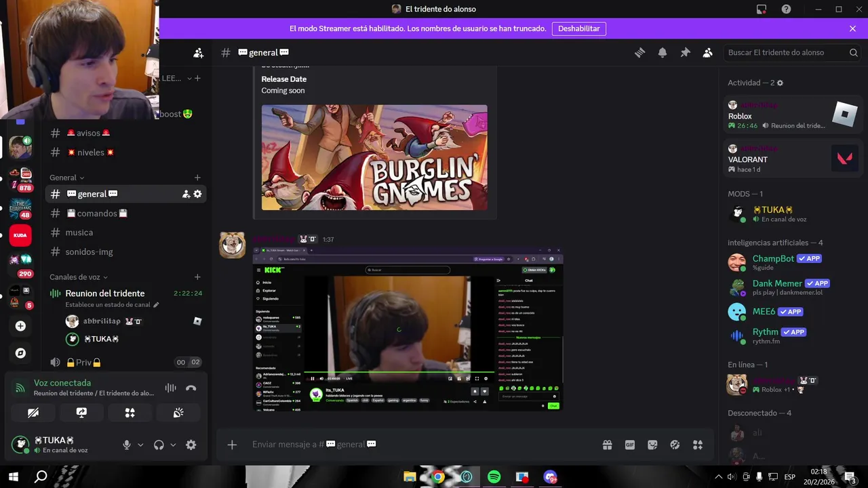The image size is (868, 488).
Task: Explore discoverable servers compass icon
Action: [20, 353]
